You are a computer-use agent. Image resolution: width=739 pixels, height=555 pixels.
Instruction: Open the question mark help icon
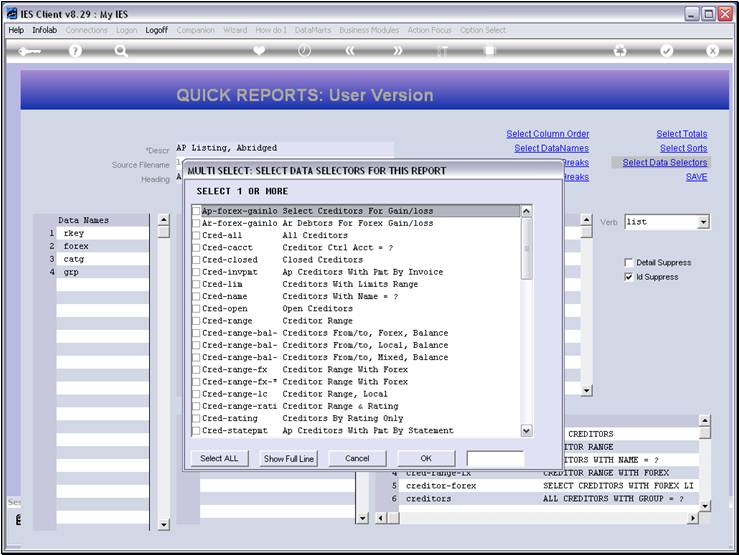pos(75,50)
